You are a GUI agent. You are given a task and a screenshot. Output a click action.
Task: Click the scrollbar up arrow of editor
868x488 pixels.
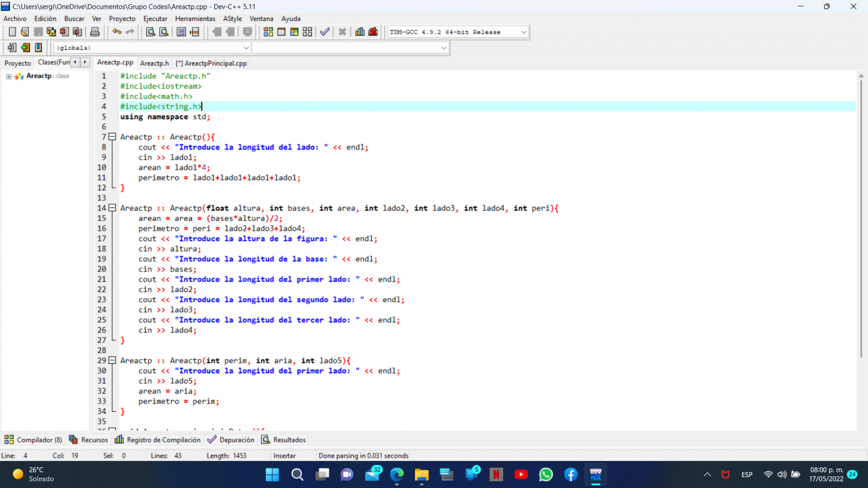[861, 76]
